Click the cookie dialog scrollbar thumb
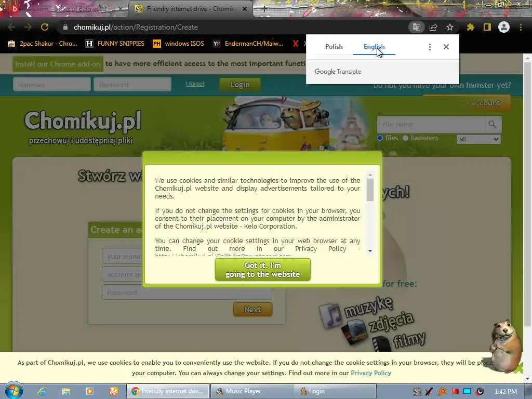 370,190
